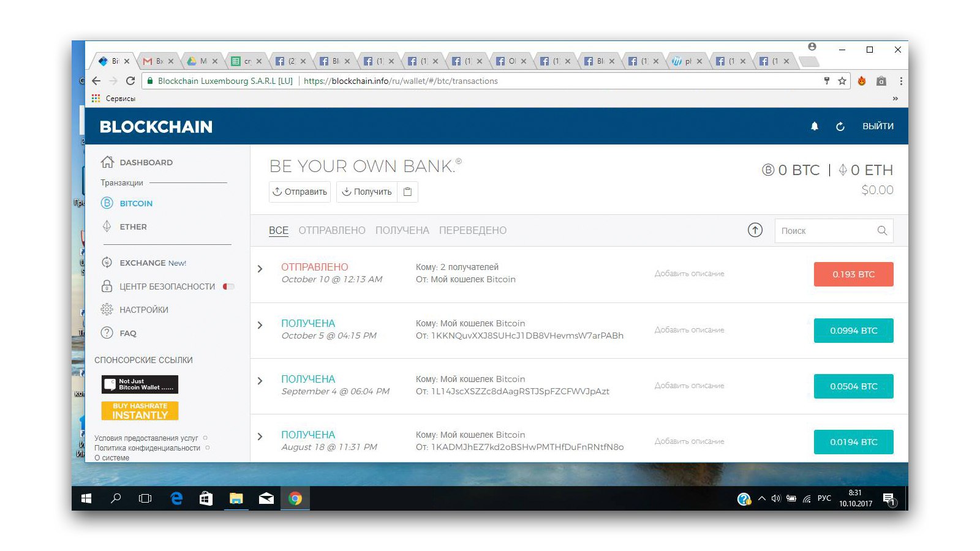
Task: Open the notifications bell in Blockchain header
Action: tap(815, 126)
